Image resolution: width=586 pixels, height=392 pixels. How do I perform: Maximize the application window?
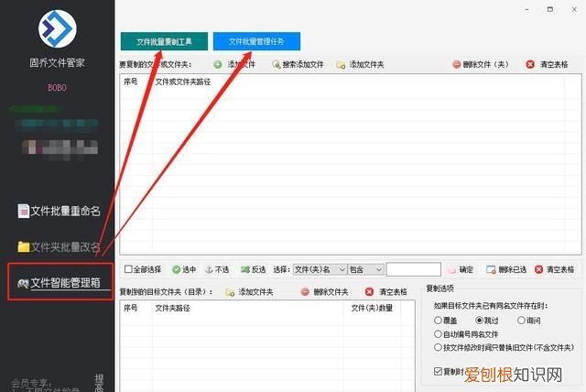tap(550, 10)
